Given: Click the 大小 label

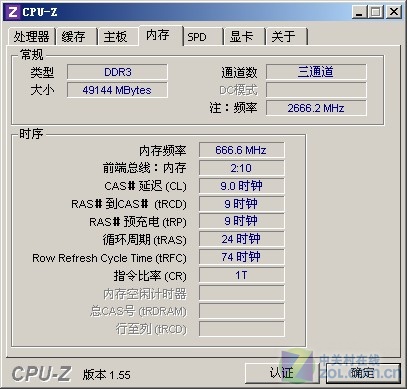Looking at the screenshot, I should click(x=42, y=90).
